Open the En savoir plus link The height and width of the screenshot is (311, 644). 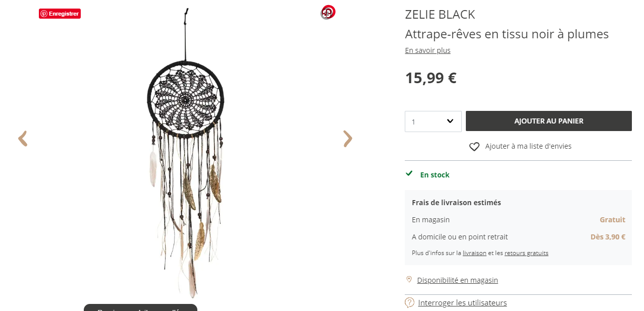427,50
